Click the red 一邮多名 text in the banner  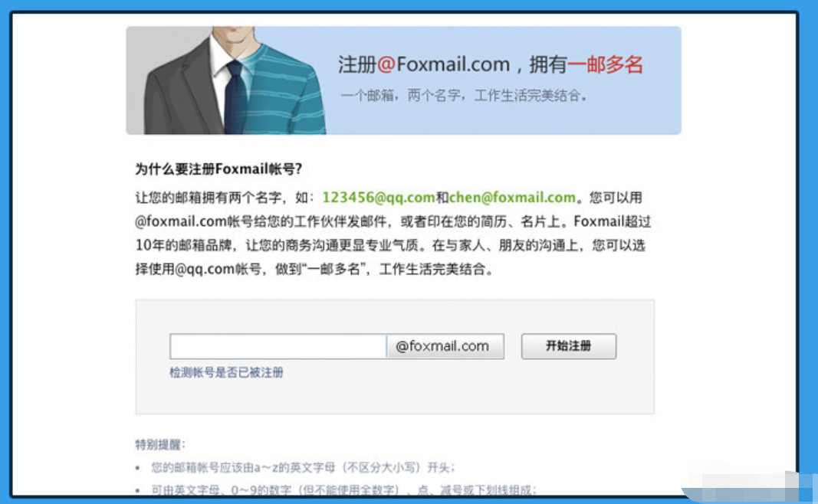pos(605,64)
